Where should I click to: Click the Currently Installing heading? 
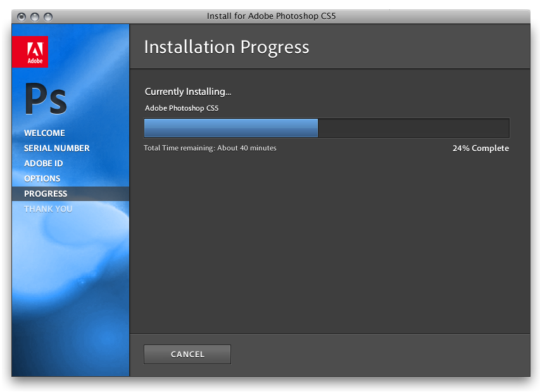click(x=187, y=92)
